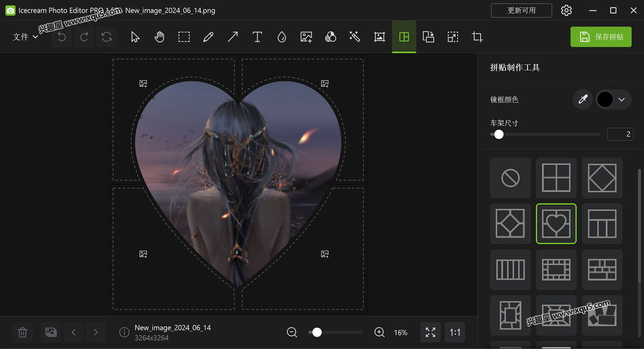Open the picture frame tool
Viewport: 644px width, 349px height.
[380, 37]
